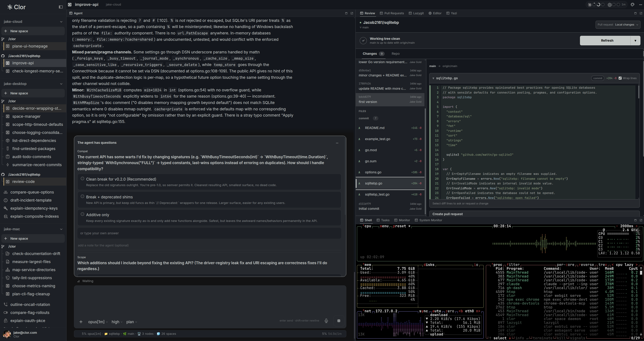Click the commit badge on sqlitebp.go
Screen dimensions: 644x341
(597, 78)
